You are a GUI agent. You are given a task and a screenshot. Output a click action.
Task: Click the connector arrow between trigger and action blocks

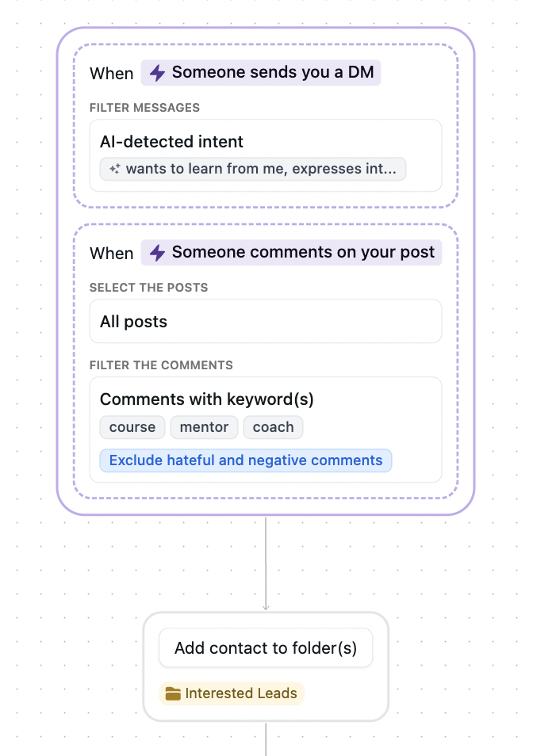(x=266, y=563)
